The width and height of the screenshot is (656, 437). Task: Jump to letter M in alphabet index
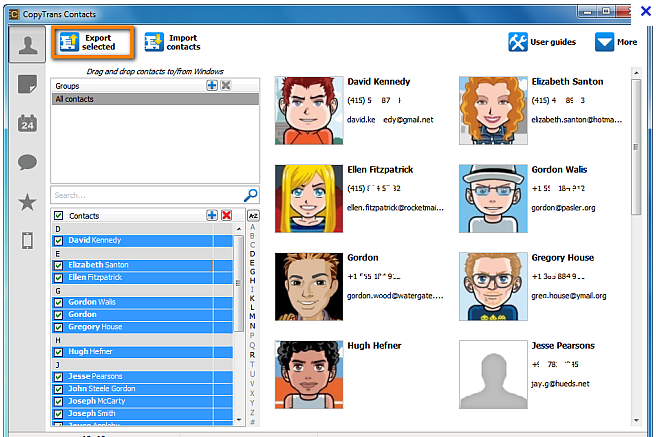point(252,317)
